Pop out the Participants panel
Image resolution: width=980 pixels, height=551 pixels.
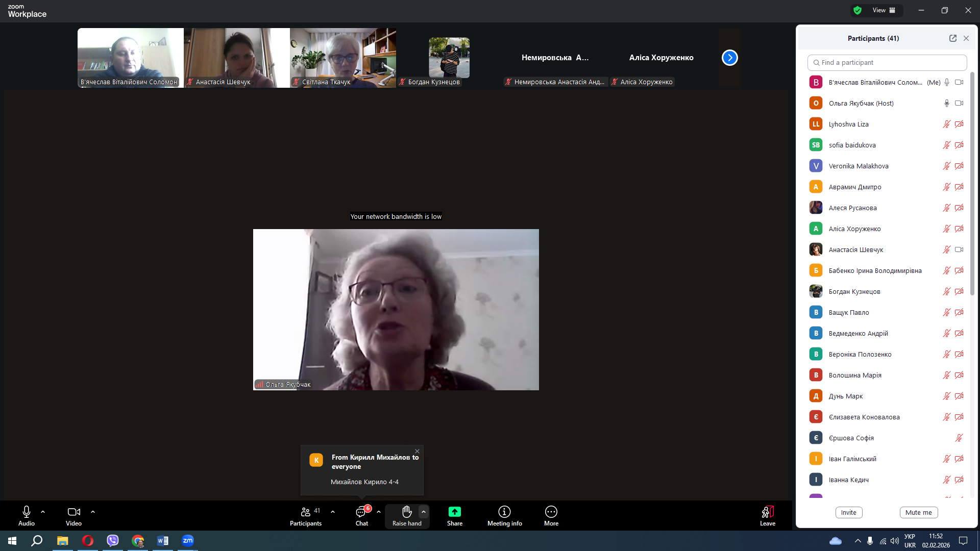[x=952, y=38]
